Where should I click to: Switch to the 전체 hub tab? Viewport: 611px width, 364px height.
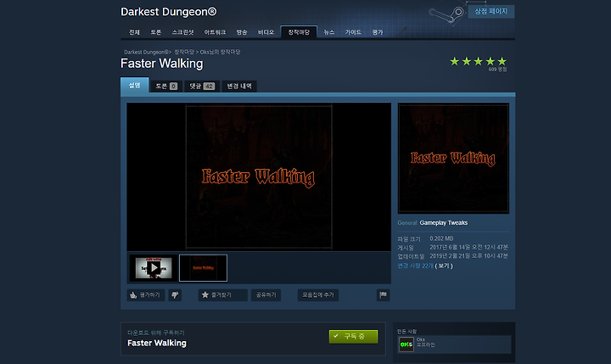tap(134, 32)
